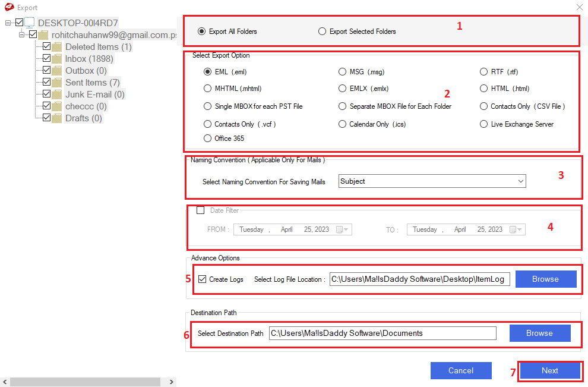Select Export Selected Folders radio button
The image size is (588, 387).
[x=322, y=32]
